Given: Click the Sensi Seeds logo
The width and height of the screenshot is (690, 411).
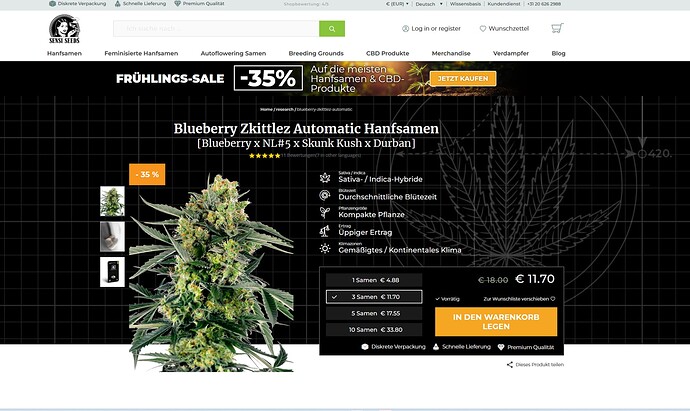Looking at the screenshot, I should 64,29.
